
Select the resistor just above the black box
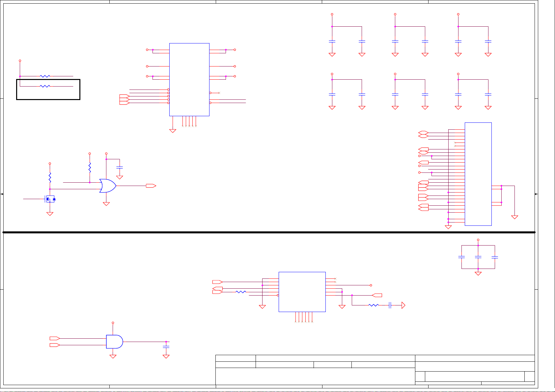(x=45, y=76)
